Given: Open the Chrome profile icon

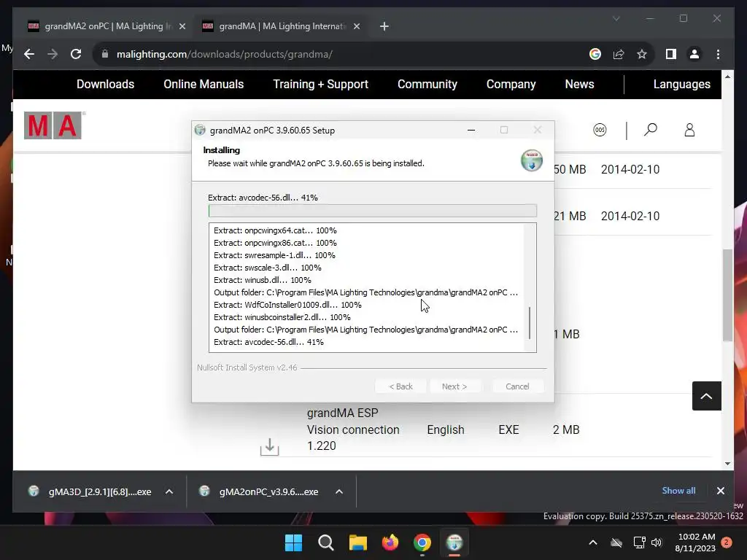Looking at the screenshot, I should (x=694, y=54).
